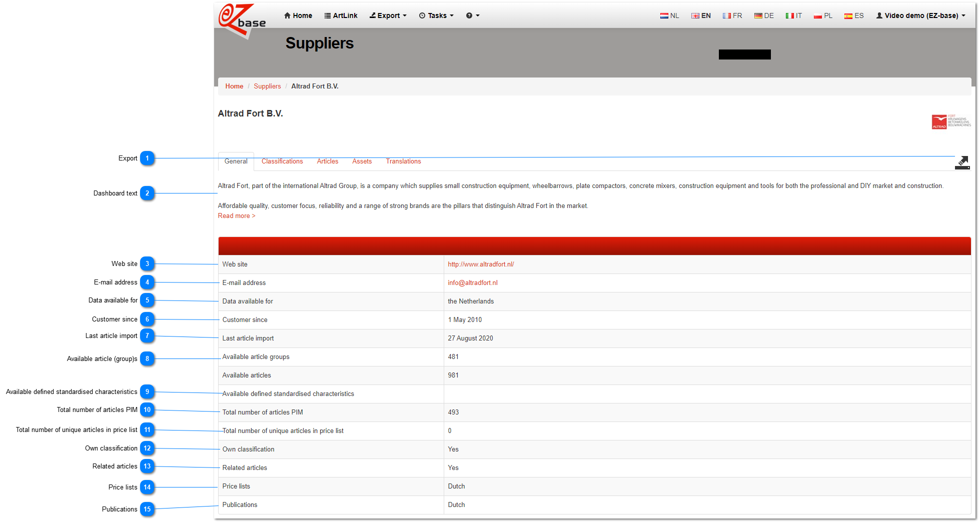This screenshot has height=523, width=980.
Task: Click the 981 available articles value
Action: click(x=453, y=375)
